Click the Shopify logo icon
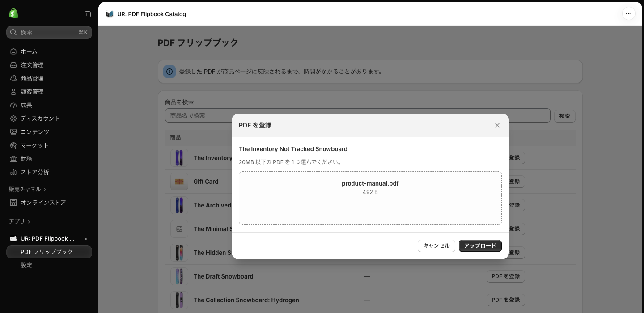 pos(13,13)
